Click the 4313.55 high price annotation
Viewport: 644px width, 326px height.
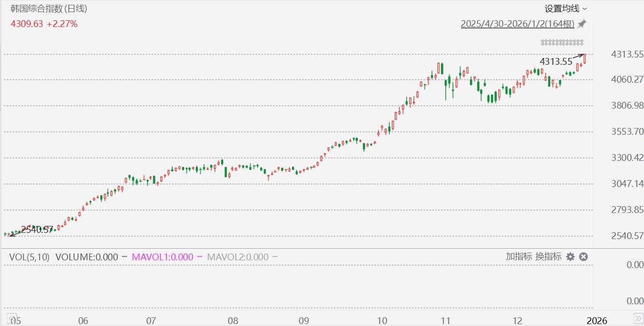[x=556, y=61]
